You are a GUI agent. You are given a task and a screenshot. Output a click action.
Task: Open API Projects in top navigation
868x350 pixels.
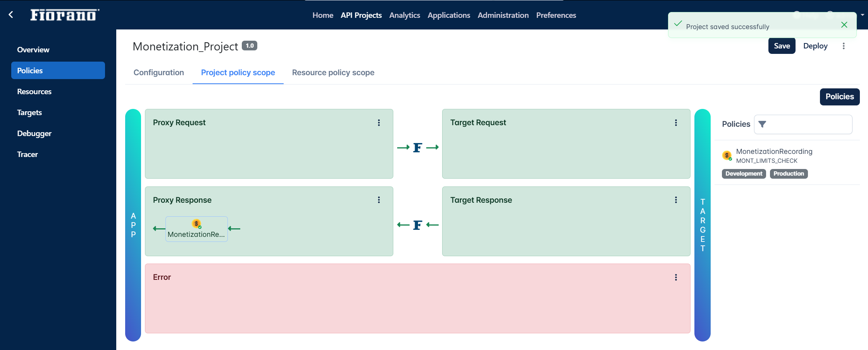coord(361,15)
